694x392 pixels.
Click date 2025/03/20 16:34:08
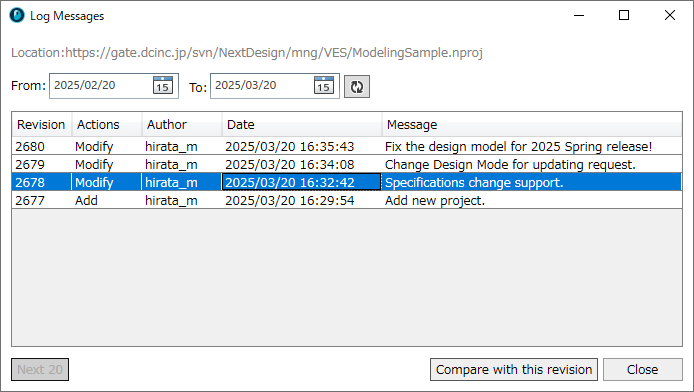pyautogui.click(x=289, y=165)
